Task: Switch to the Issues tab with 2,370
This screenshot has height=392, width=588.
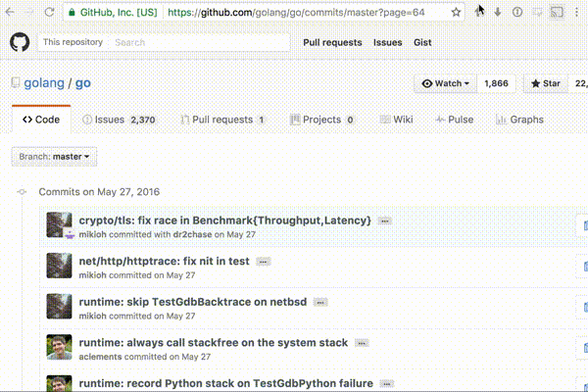Action: pos(119,120)
